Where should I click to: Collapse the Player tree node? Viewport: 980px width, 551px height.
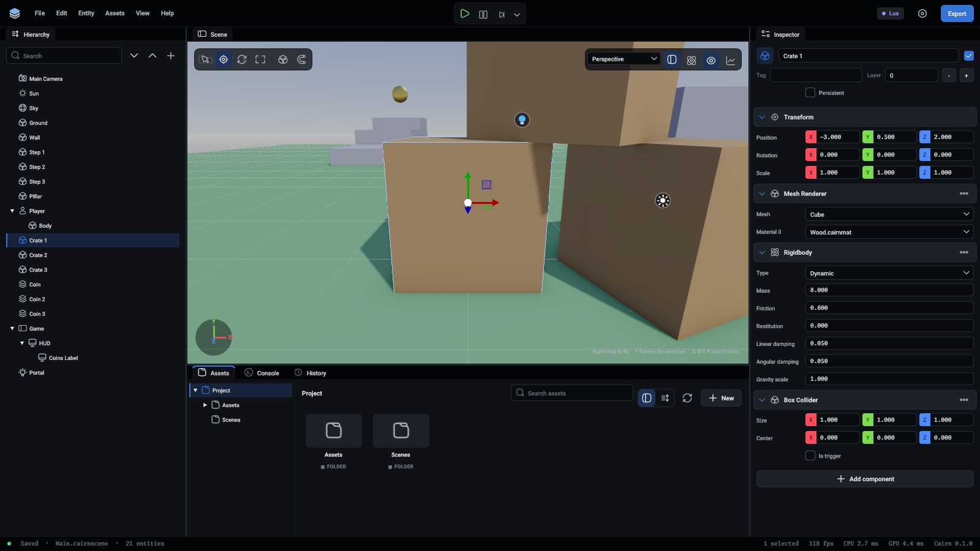pos(12,211)
